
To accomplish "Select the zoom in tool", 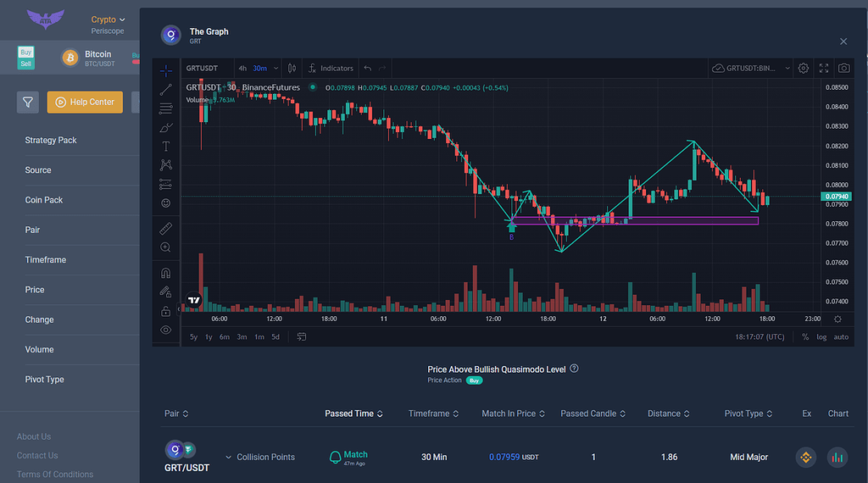I will coord(165,247).
